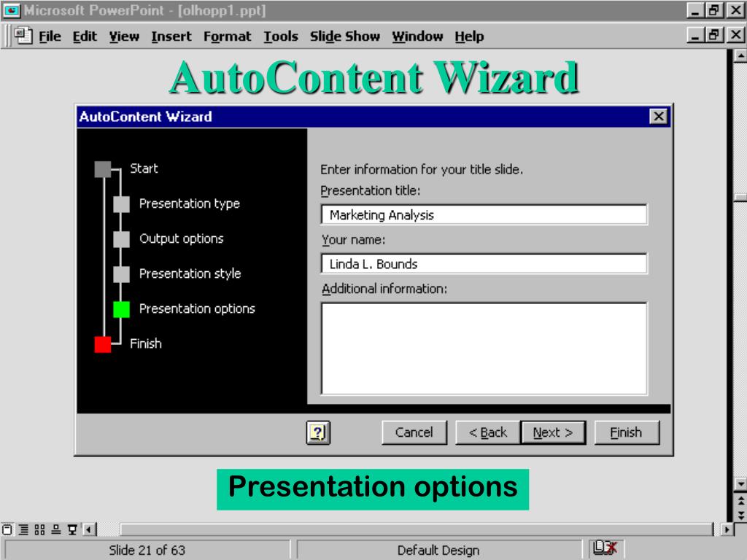The width and height of the screenshot is (747, 560).
Task: Click the PowerPoint application icon in title bar
Action: tap(12, 10)
